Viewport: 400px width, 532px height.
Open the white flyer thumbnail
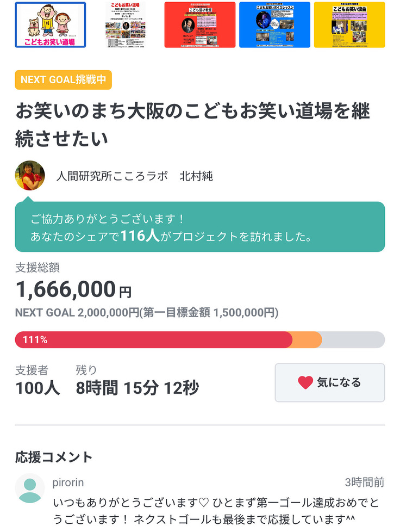pyautogui.click(x=125, y=25)
